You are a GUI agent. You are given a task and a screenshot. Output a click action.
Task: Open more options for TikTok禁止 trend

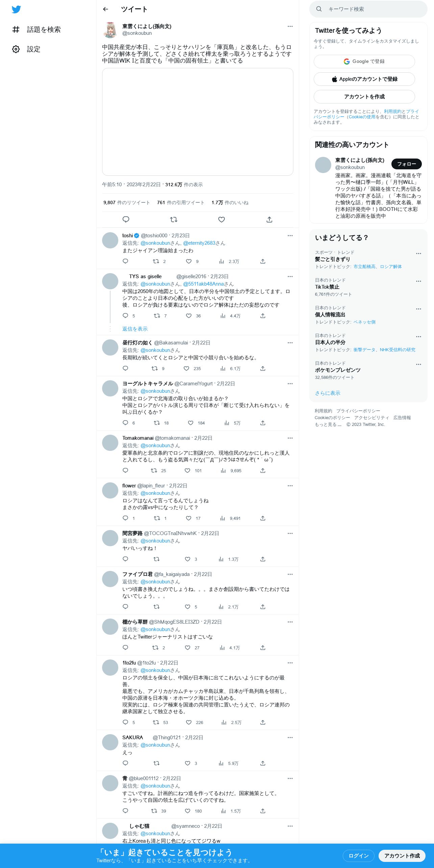click(x=418, y=281)
